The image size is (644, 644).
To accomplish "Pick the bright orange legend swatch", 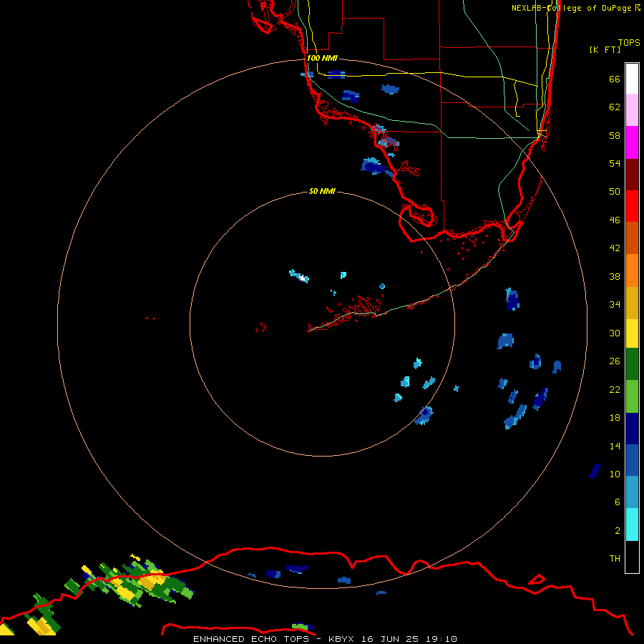I will 632,270.
